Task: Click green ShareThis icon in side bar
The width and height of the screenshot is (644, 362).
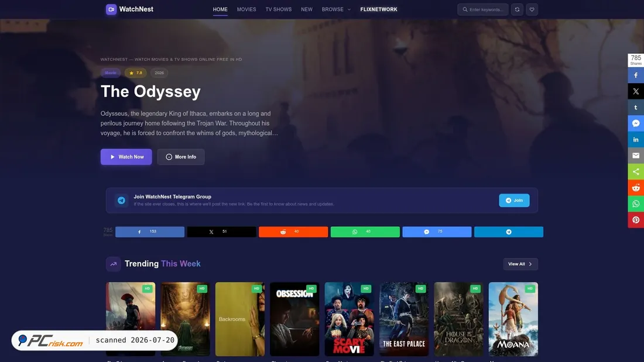Action: tap(636, 171)
